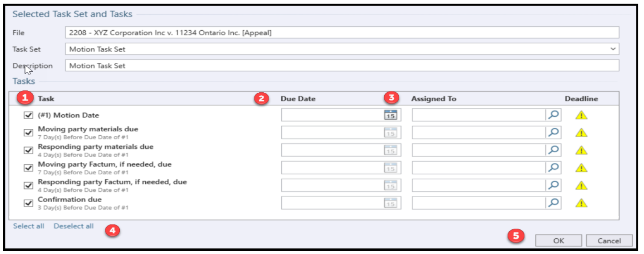
Task: Click deadline warning icon for Motion Date
Action: [581, 115]
